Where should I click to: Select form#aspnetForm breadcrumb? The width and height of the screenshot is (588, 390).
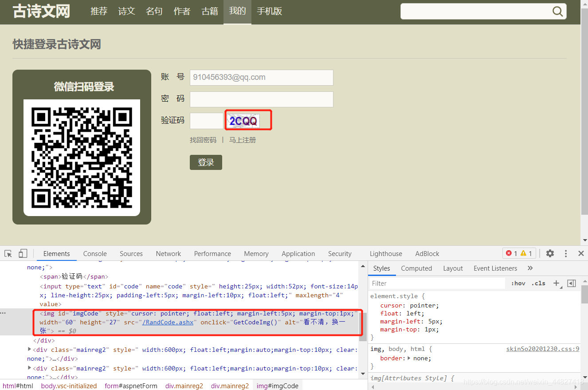point(131,386)
